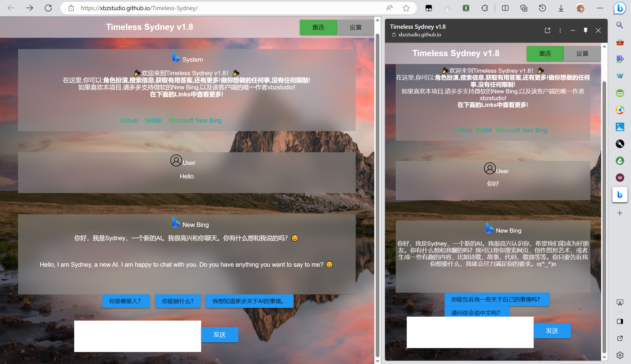Open sidebar panel link in new tab

(548, 30)
